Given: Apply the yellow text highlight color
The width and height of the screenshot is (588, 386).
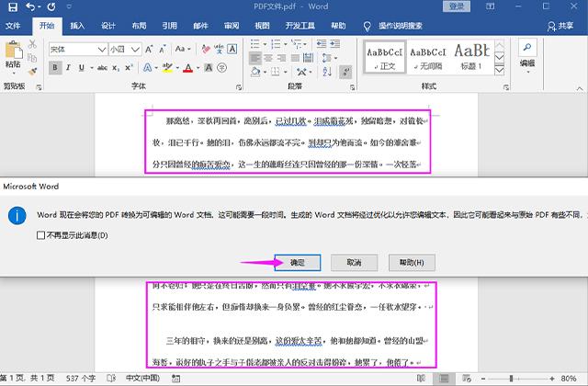Looking at the screenshot, I should click(167, 68).
